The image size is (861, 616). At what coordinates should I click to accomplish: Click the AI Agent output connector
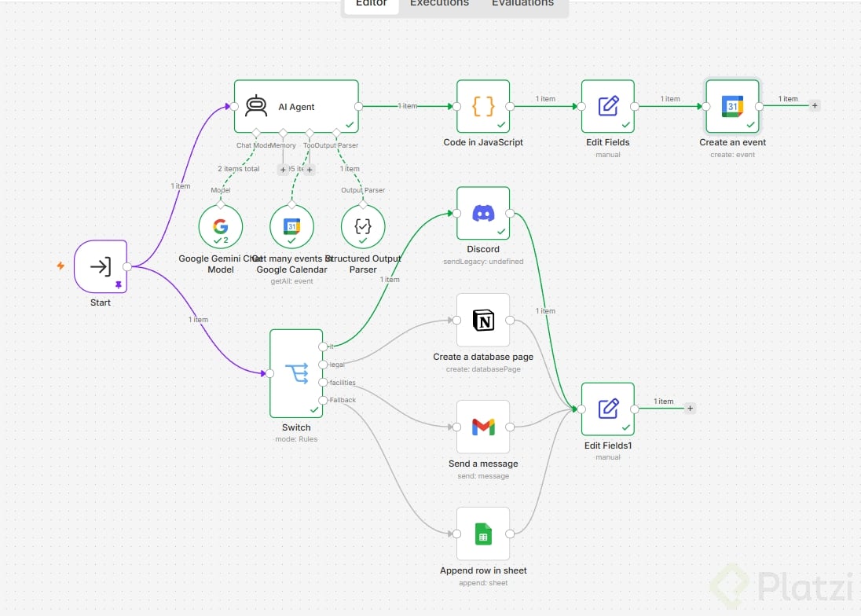[358, 107]
